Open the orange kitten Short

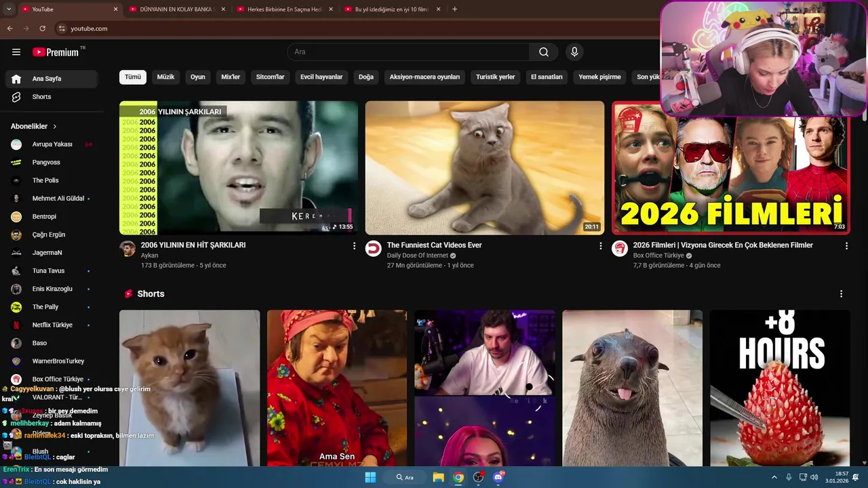pyautogui.click(x=189, y=388)
